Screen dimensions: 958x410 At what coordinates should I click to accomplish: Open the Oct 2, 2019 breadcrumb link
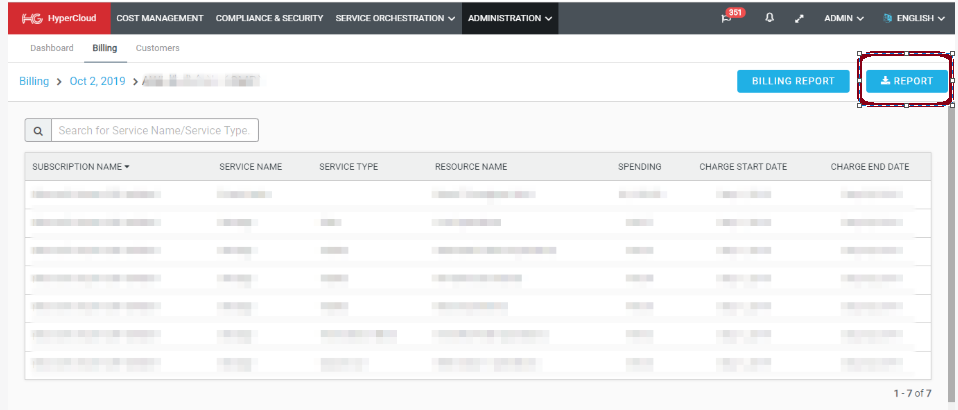97,81
